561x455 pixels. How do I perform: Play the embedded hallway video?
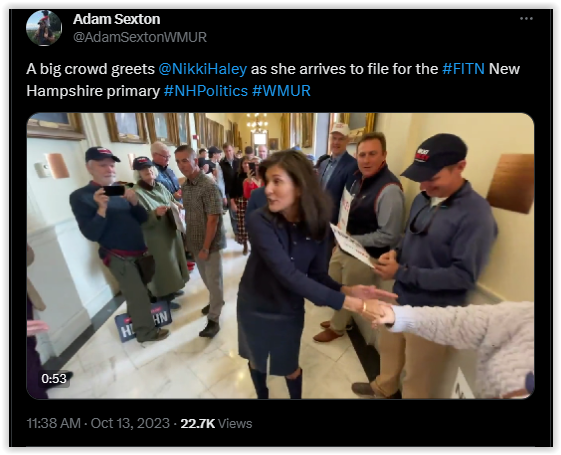(280, 256)
